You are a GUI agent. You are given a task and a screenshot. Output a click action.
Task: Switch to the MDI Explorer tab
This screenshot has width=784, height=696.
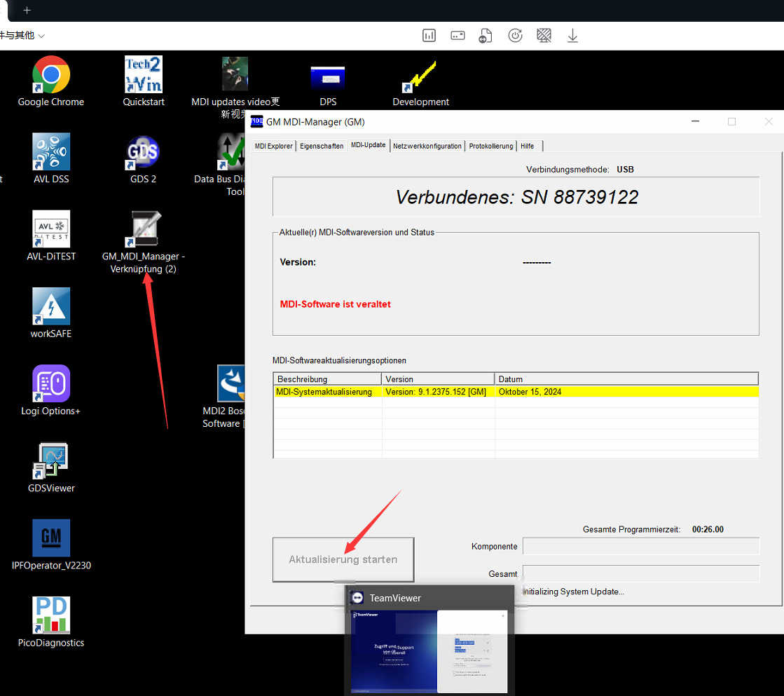[274, 146]
